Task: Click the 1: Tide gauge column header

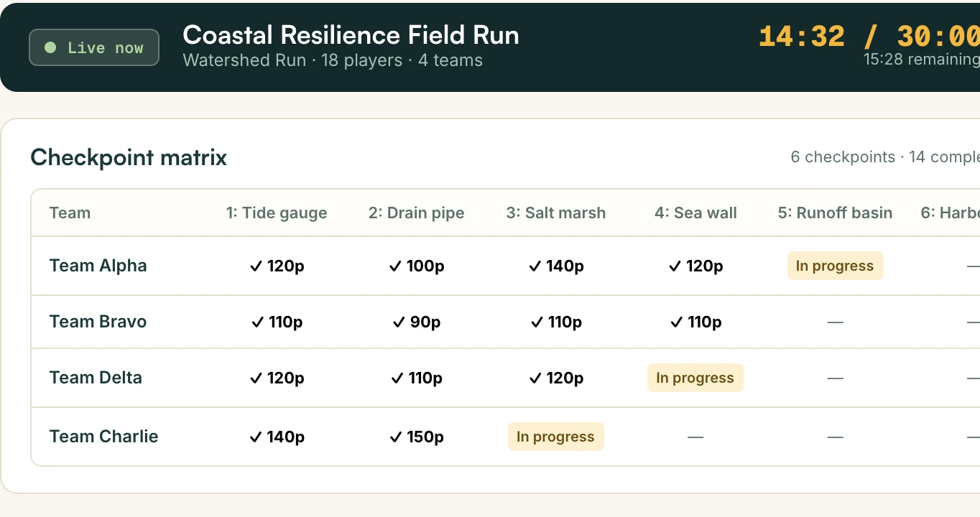Action: (277, 213)
